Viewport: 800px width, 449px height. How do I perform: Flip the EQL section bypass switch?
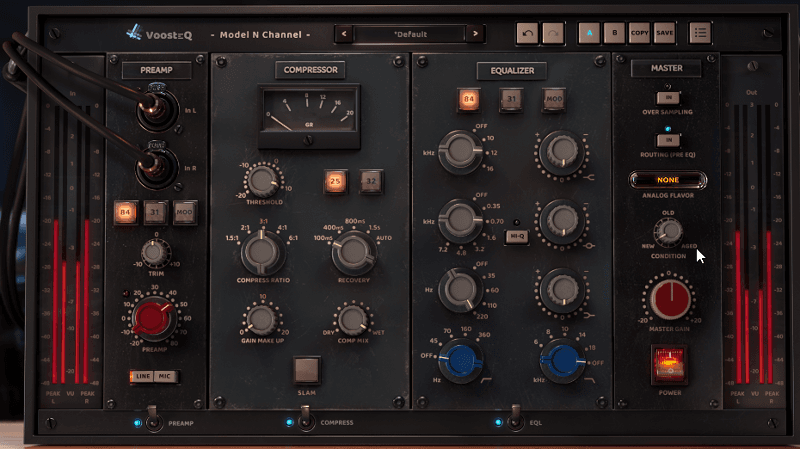click(515, 419)
